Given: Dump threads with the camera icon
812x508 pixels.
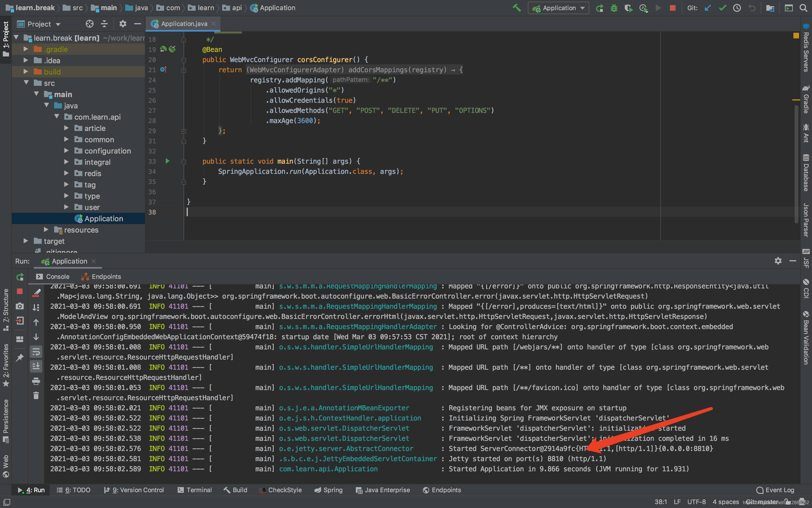Looking at the screenshot, I should (x=20, y=306).
